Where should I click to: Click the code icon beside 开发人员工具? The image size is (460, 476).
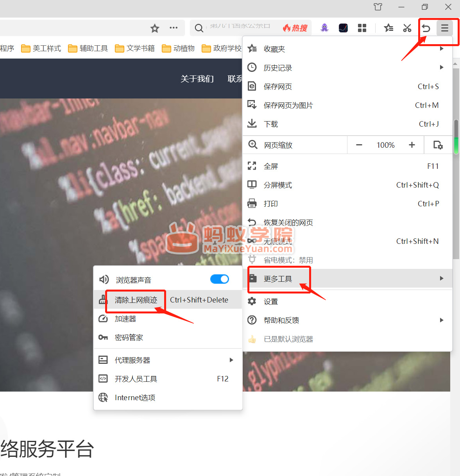point(103,378)
